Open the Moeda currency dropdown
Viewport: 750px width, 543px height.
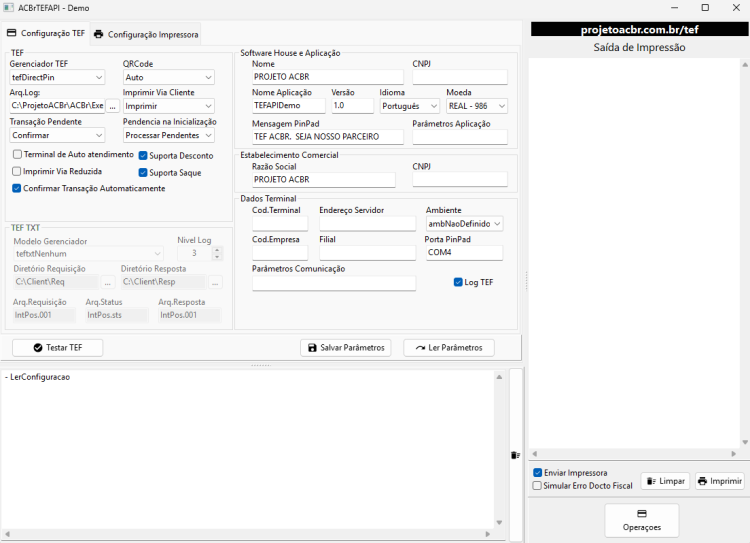coord(477,106)
